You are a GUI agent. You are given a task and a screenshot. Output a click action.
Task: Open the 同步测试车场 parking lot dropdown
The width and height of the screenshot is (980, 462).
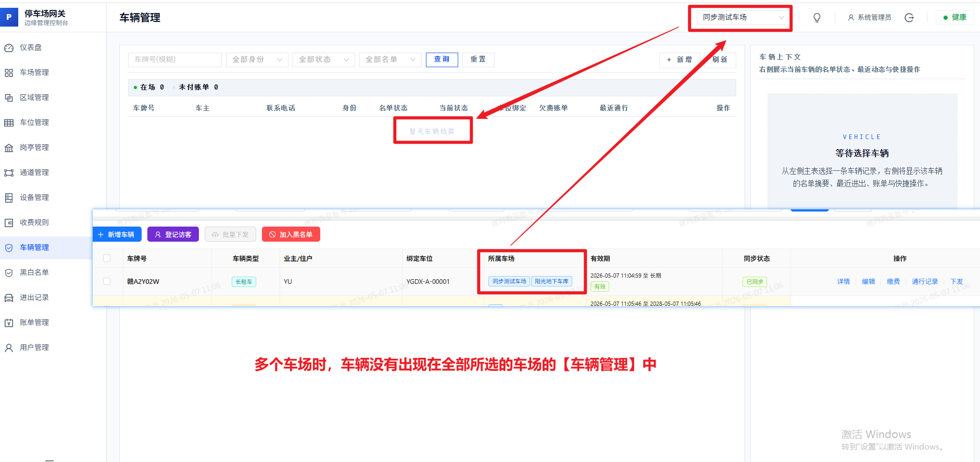[743, 18]
